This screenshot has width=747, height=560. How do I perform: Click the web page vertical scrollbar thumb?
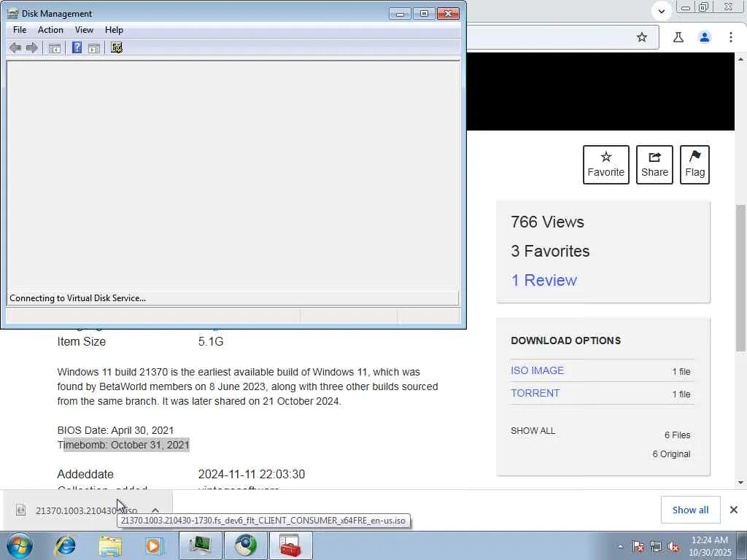coord(741,278)
